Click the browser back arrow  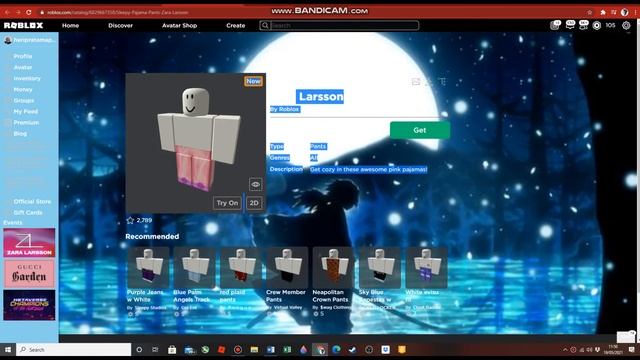7,12
